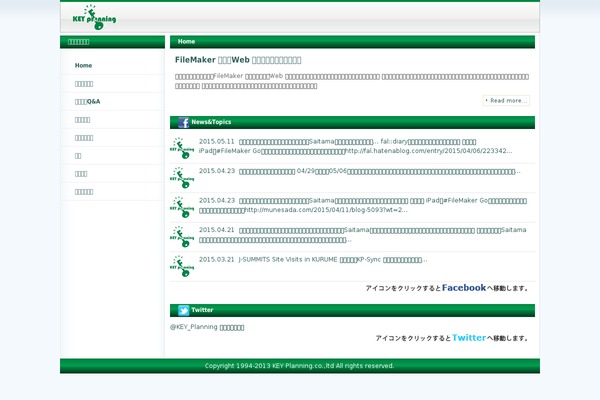Click the Home title in the green content bar
Image resolution: width=600 pixels, height=400 pixels.
coord(186,41)
